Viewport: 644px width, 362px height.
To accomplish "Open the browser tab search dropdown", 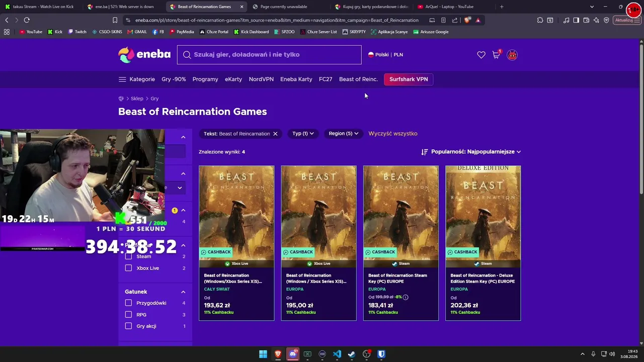I will click(592, 7).
